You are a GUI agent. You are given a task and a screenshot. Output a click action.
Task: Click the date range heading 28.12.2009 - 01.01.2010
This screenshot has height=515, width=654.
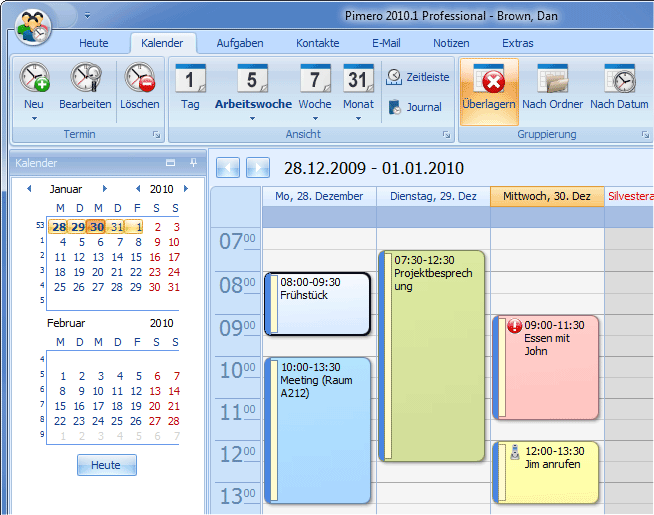click(x=374, y=168)
